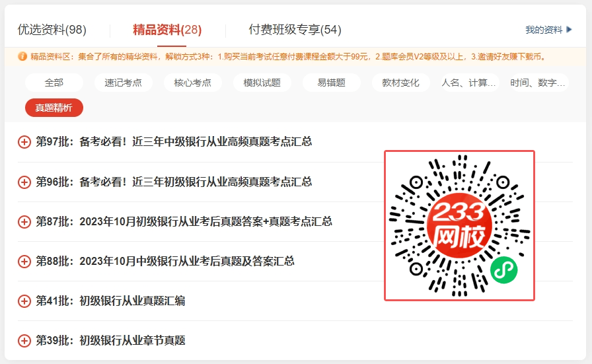Open the 付费班级专享(54) tab
This screenshot has width=592, height=364.
[295, 30]
